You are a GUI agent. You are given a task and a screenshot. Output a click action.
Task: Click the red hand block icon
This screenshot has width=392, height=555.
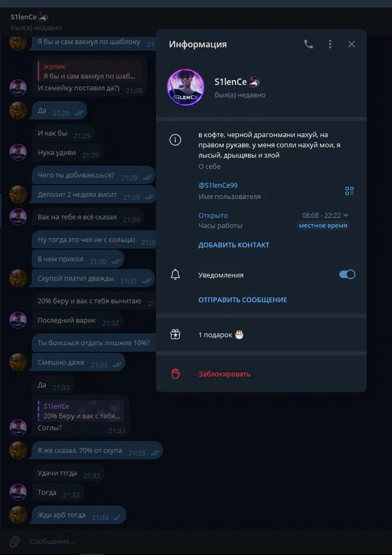coord(175,374)
